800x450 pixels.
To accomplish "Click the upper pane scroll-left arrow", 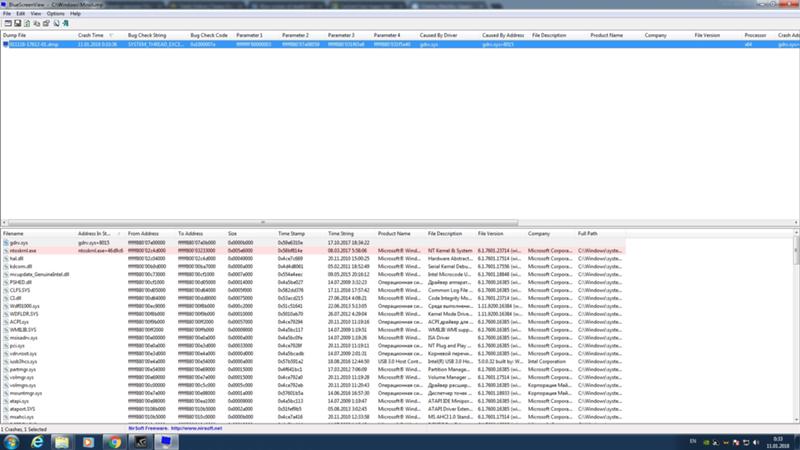I will coord(4,222).
